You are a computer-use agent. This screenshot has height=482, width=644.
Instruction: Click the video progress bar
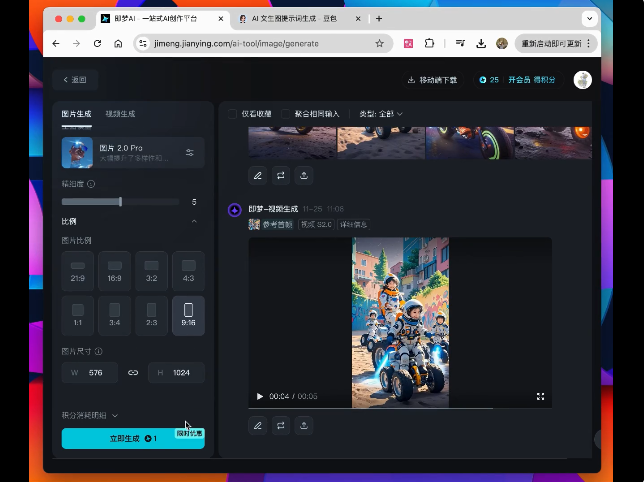pyautogui.click(x=400, y=408)
